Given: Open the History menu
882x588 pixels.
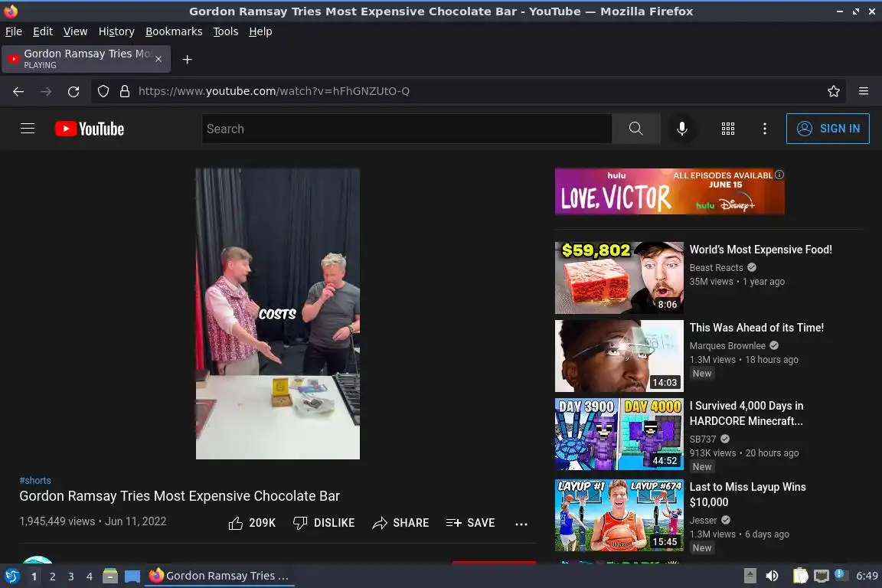Looking at the screenshot, I should click(116, 31).
